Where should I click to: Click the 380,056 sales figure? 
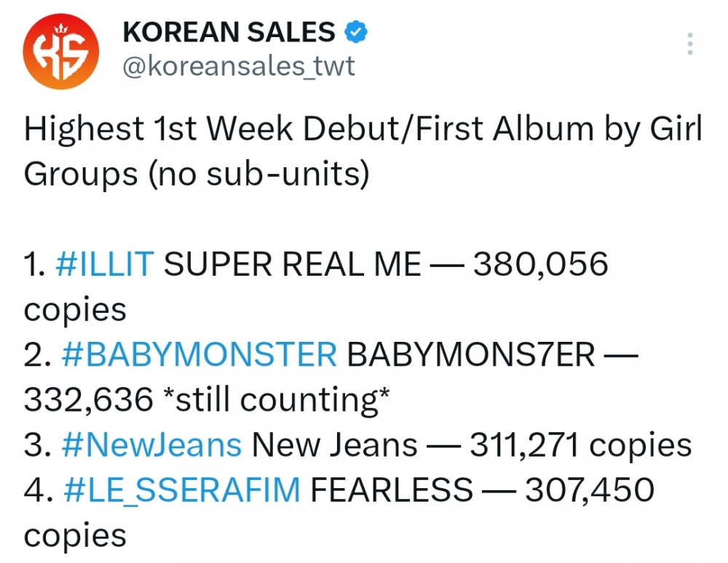540,264
